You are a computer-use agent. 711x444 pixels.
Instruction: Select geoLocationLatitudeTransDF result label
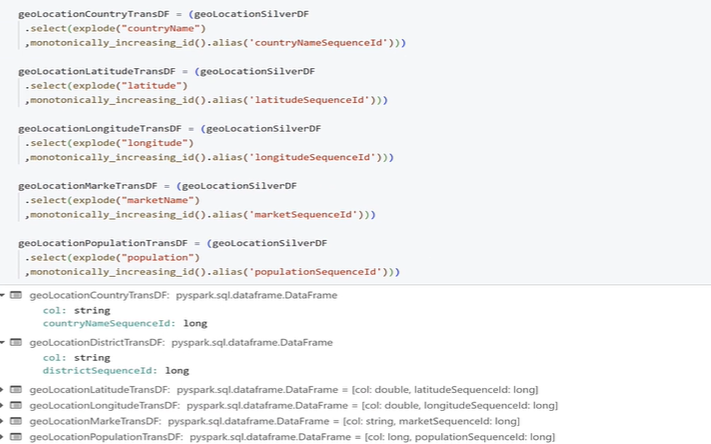pos(100,390)
